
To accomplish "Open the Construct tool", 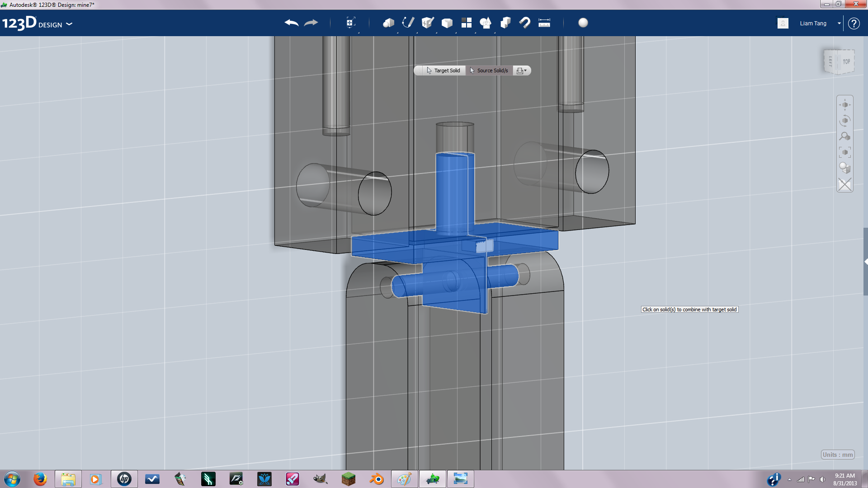I will click(x=428, y=23).
